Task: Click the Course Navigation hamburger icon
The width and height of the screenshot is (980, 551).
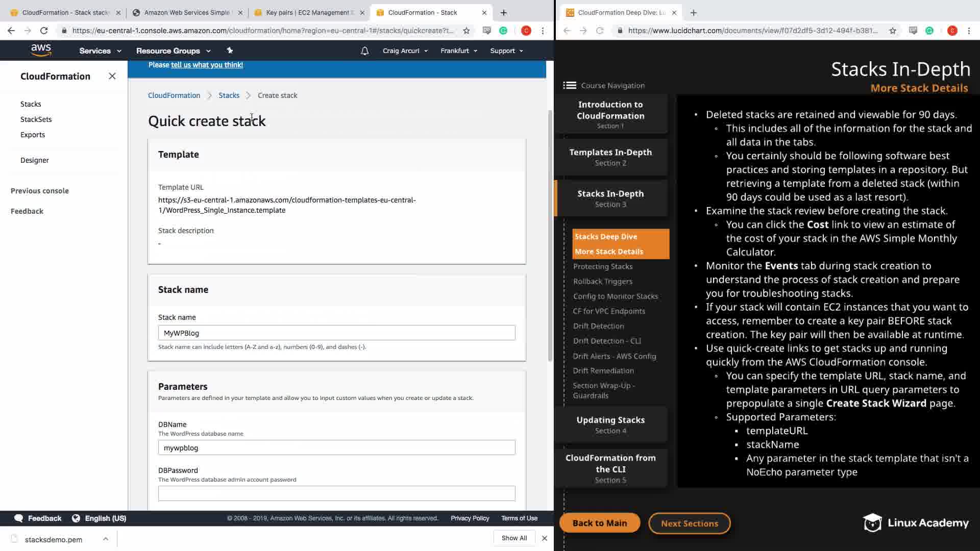Action: [570, 85]
